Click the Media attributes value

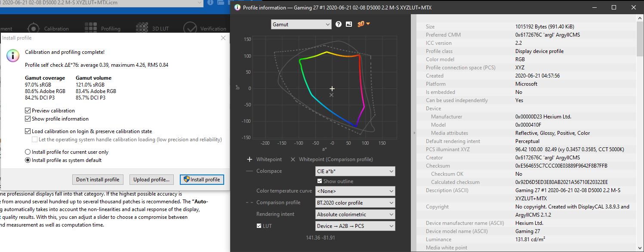(x=553, y=133)
